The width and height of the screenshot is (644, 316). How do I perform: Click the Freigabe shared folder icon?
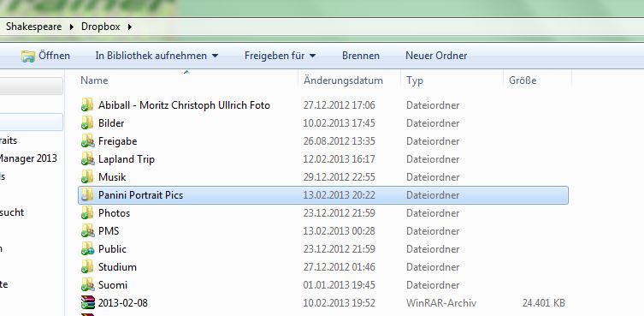click(x=87, y=141)
